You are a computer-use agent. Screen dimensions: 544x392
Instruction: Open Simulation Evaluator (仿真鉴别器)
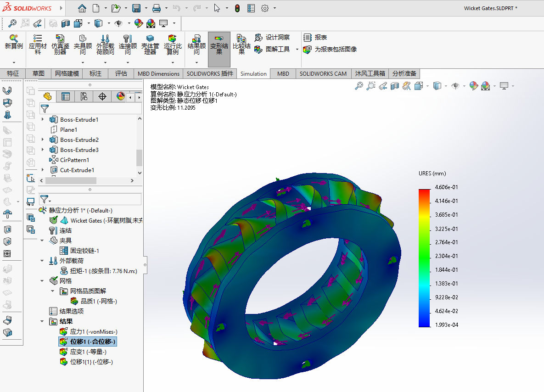(x=60, y=45)
